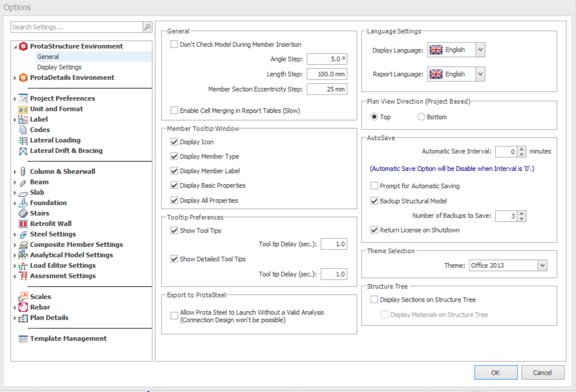Image resolution: width=576 pixels, height=392 pixels.
Task: Click the Lateral Drift & Bracing icon
Action: click(23, 151)
